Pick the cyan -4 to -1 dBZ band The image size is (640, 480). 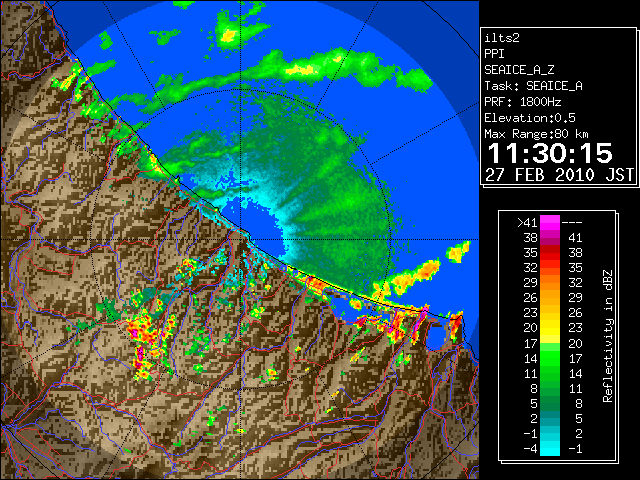[x=550, y=448]
